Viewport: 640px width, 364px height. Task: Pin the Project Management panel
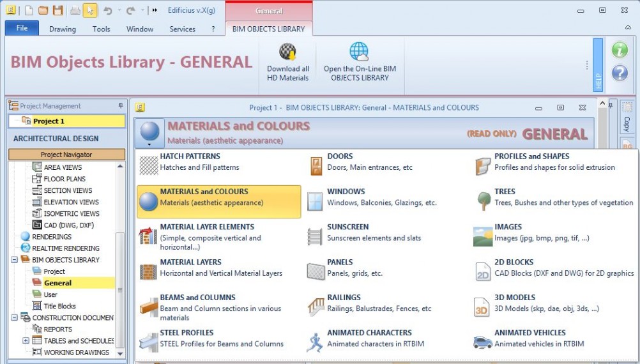coord(121,106)
